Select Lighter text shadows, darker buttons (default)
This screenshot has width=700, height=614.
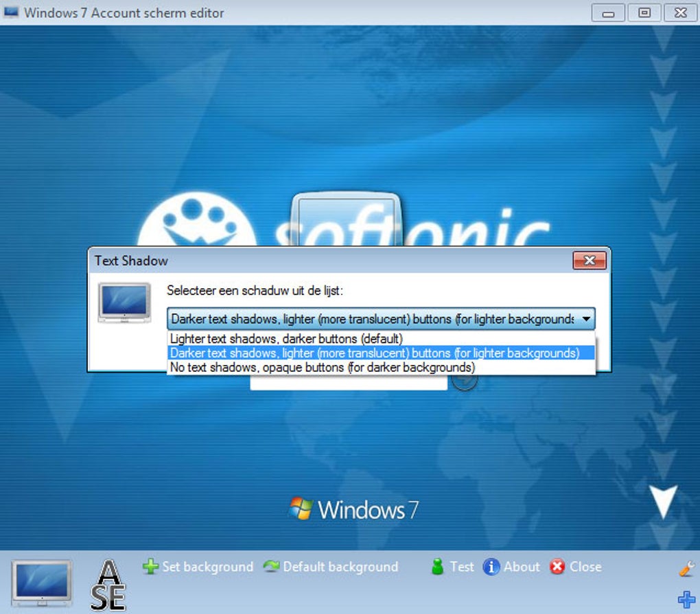tap(382, 339)
